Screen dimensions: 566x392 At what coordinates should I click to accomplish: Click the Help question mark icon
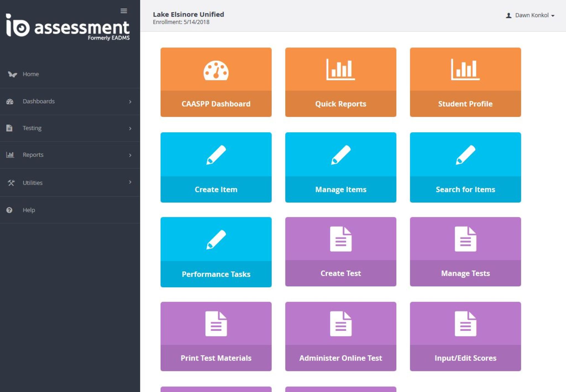coord(9,210)
